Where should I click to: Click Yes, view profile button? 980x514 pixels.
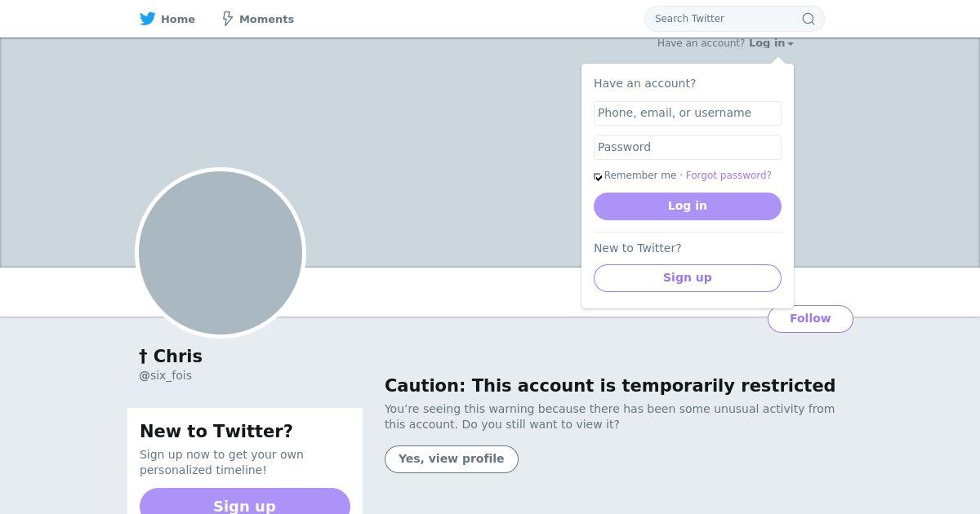[x=451, y=459]
